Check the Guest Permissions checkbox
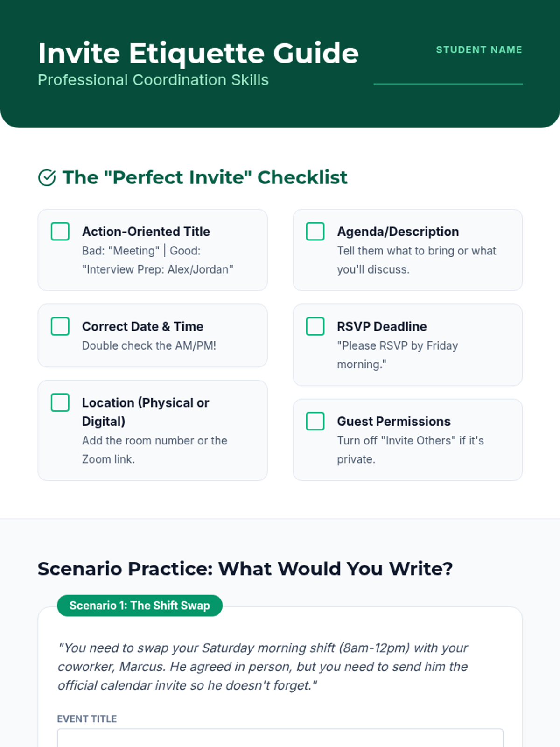The image size is (560, 747). (x=315, y=421)
